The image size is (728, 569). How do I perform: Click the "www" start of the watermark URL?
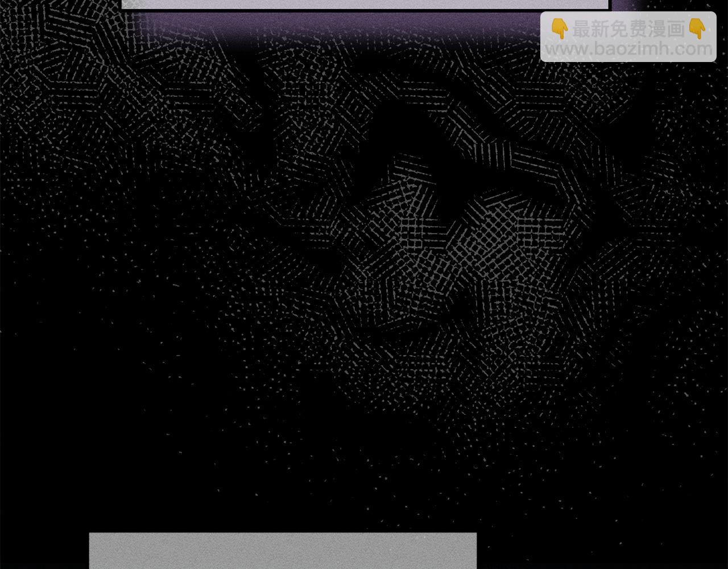(565, 50)
